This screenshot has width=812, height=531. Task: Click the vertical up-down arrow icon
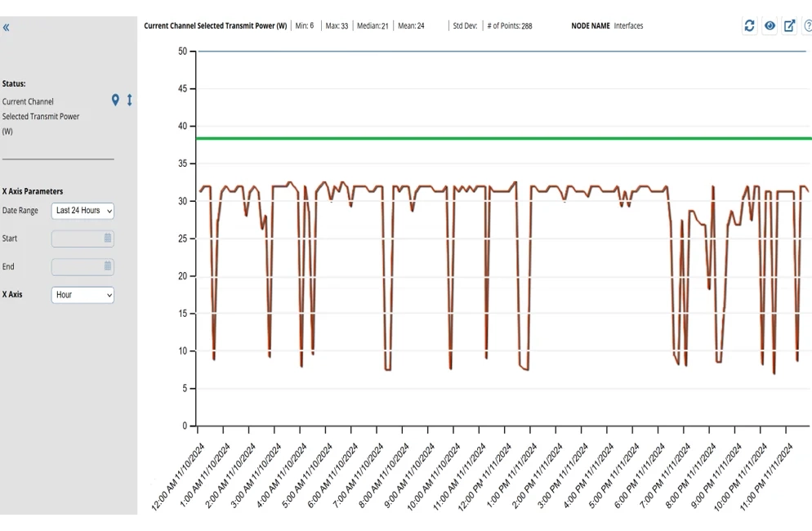(x=129, y=100)
